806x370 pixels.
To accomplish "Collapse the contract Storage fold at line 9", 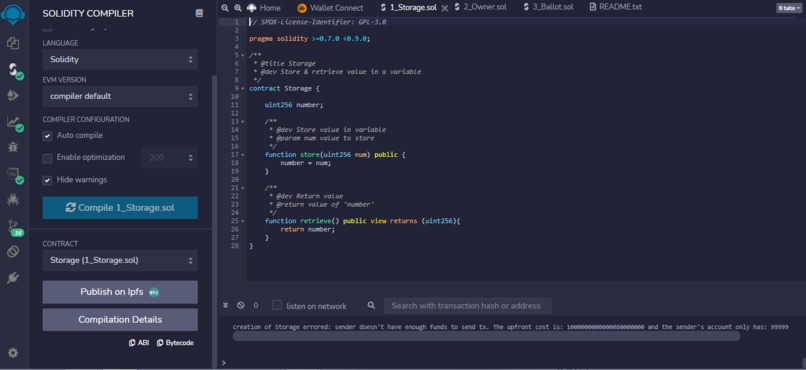I will click(x=243, y=88).
